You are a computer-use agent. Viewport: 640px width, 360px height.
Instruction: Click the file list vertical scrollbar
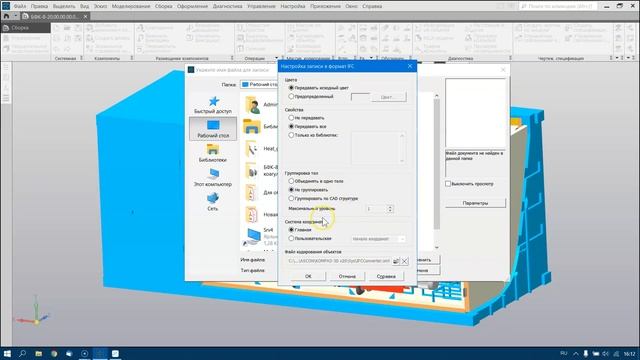point(436,163)
